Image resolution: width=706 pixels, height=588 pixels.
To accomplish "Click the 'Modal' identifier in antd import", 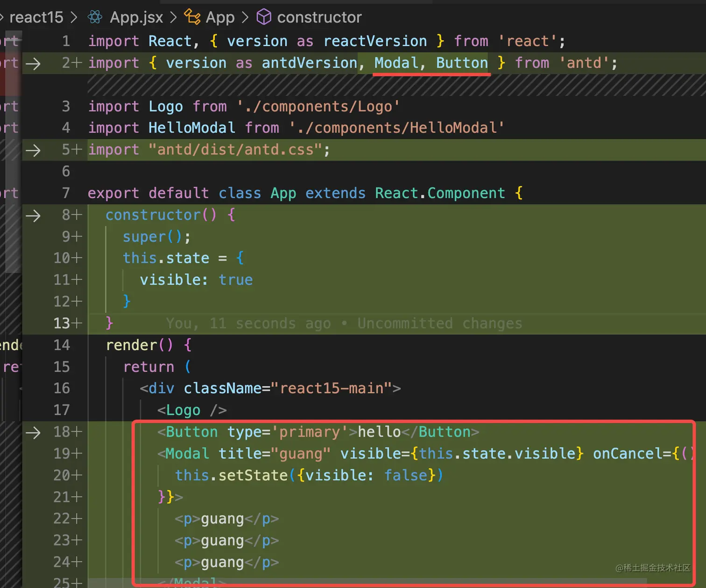I will (396, 63).
